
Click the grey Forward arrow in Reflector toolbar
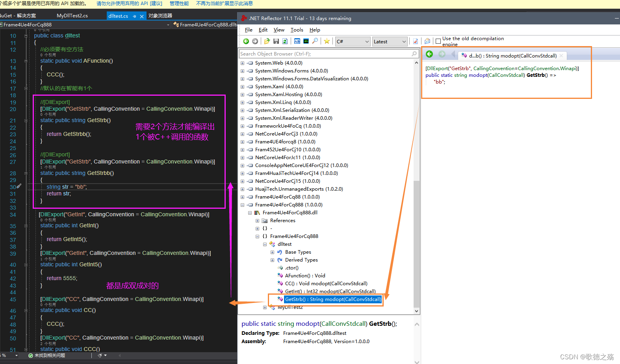tap(255, 41)
